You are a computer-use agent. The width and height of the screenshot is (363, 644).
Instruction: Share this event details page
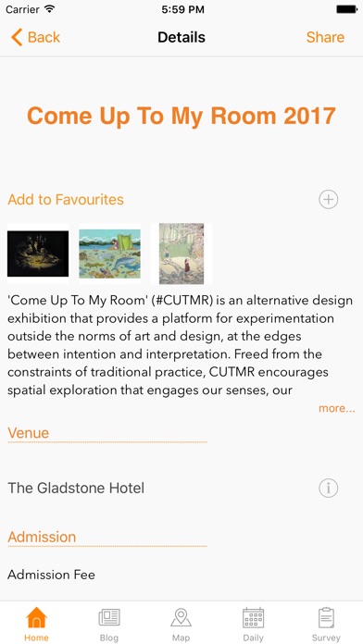point(325,37)
